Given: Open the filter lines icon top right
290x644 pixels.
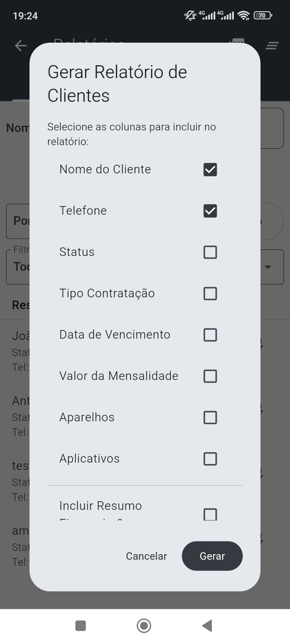Looking at the screenshot, I should [x=272, y=46].
